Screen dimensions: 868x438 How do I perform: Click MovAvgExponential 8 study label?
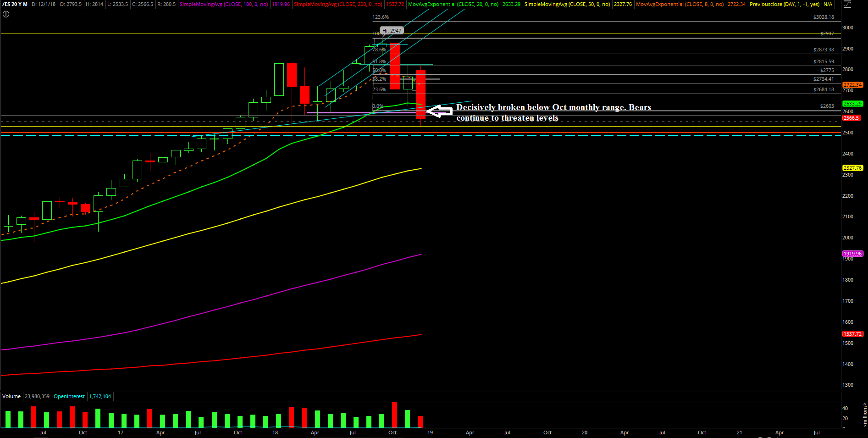(680, 4)
